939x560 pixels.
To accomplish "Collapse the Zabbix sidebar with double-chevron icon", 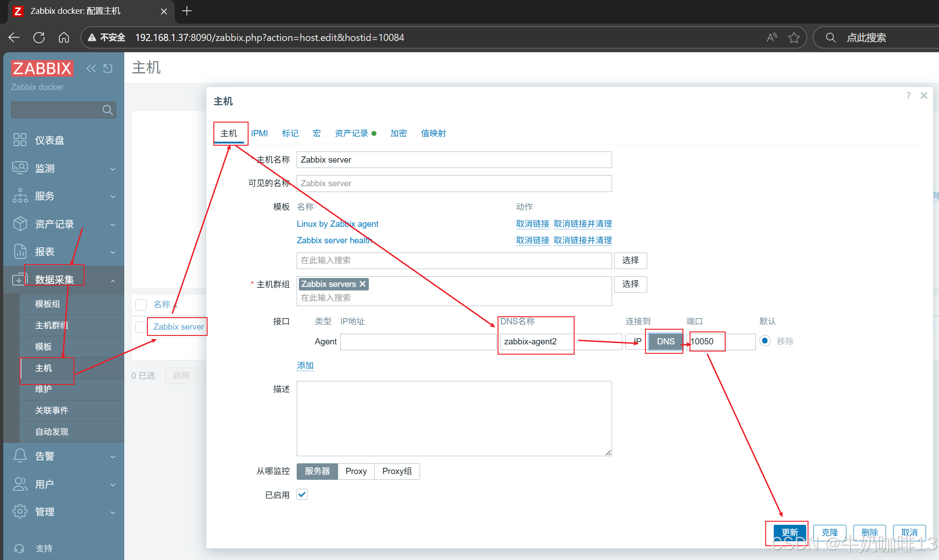I will 91,68.
